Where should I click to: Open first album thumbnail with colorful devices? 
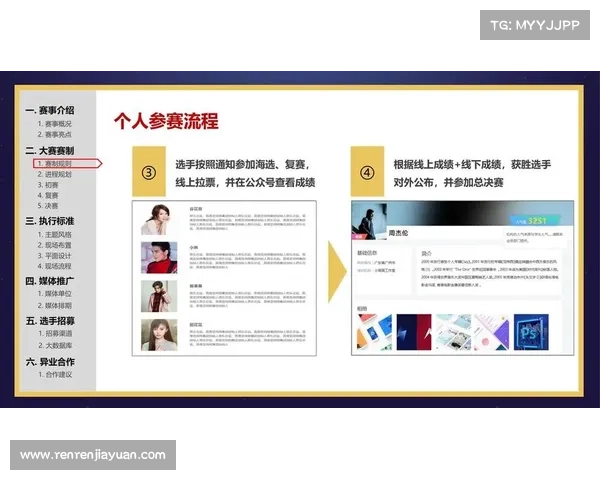[374, 332]
